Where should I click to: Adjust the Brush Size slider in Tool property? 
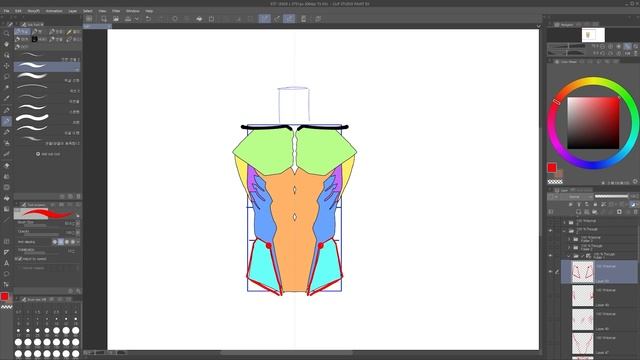point(41,224)
